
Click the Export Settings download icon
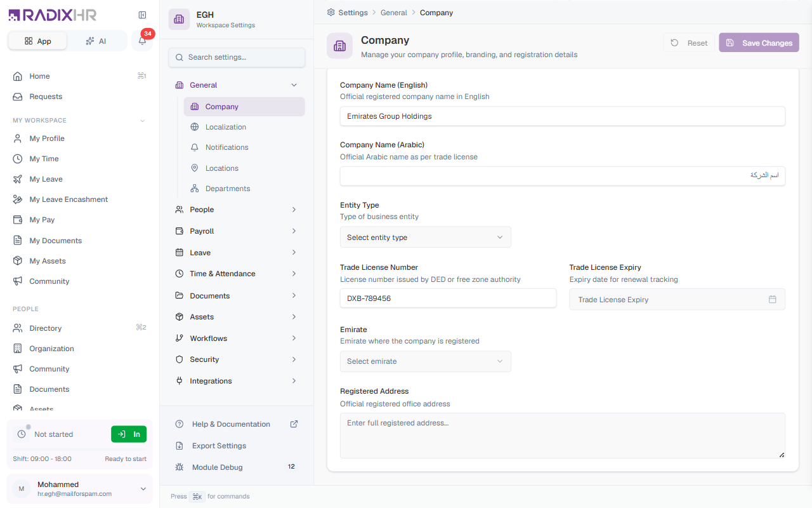pos(179,446)
